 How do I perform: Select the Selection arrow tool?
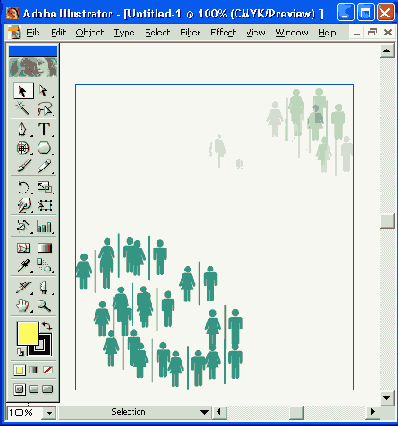pyautogui.click(x=23, y=91)
